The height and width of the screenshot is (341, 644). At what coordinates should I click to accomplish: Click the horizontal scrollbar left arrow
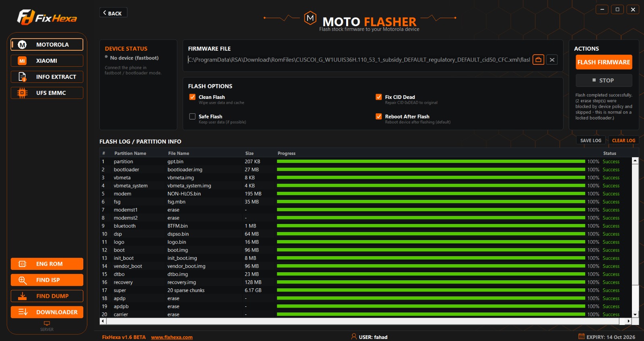103,321
